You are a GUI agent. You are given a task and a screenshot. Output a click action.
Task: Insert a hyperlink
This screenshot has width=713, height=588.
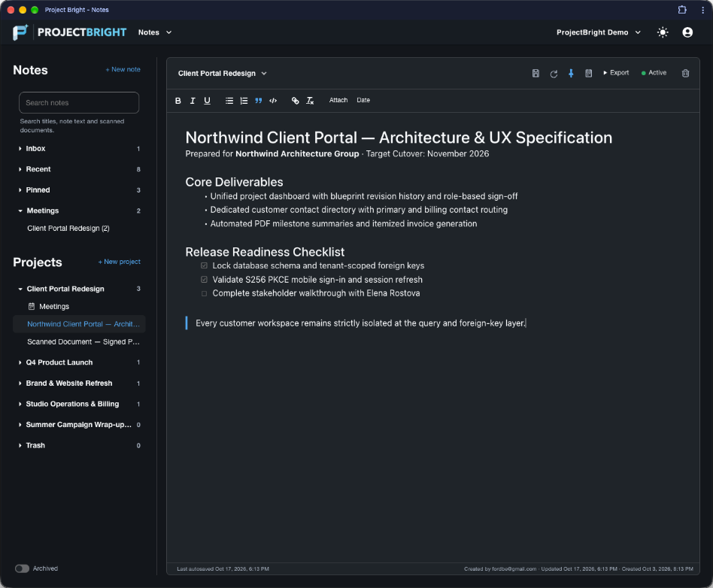click(295, 101)
